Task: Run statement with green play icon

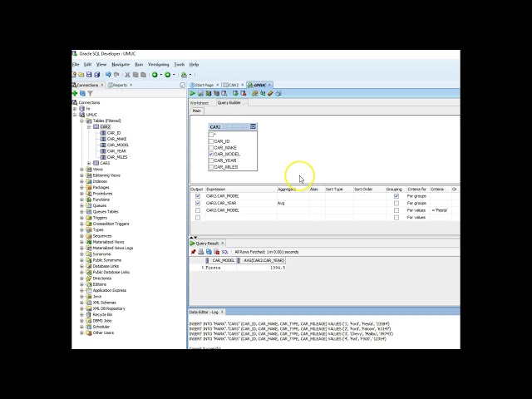Action: (x=193, y=93)
